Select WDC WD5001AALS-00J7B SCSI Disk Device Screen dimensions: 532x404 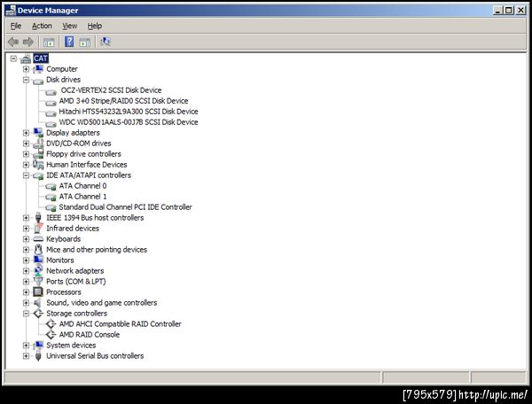pos(129,122)
